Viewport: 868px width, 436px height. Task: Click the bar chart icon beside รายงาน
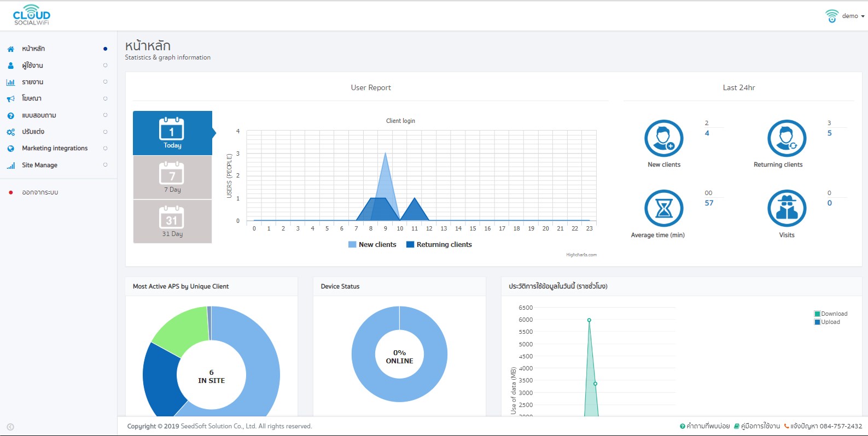[x=10, y=82]
